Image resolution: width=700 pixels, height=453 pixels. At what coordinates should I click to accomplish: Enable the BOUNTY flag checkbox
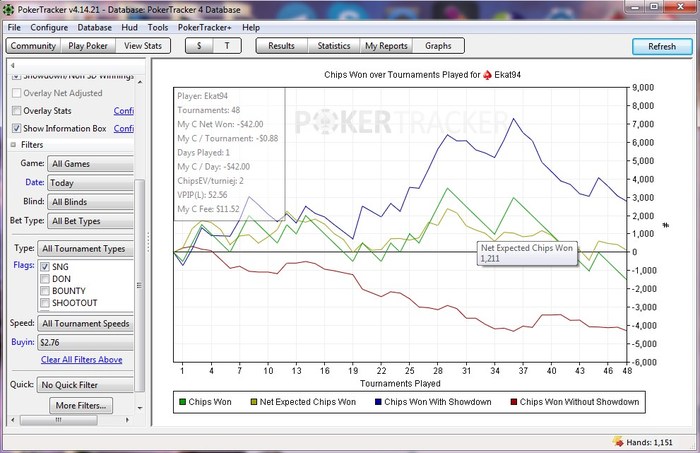pos(45,291)
